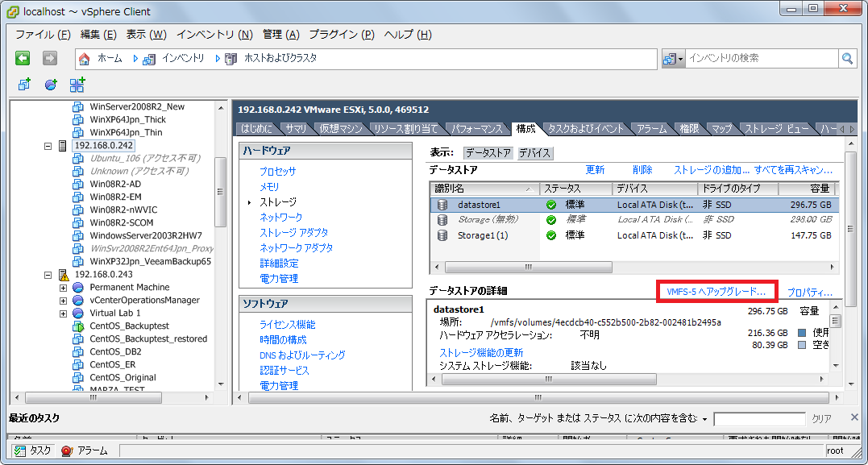868x465 pixels.
Task: Click ストレージ機能の更新 link
Action: pyautogui.click(x=481, y=353)
